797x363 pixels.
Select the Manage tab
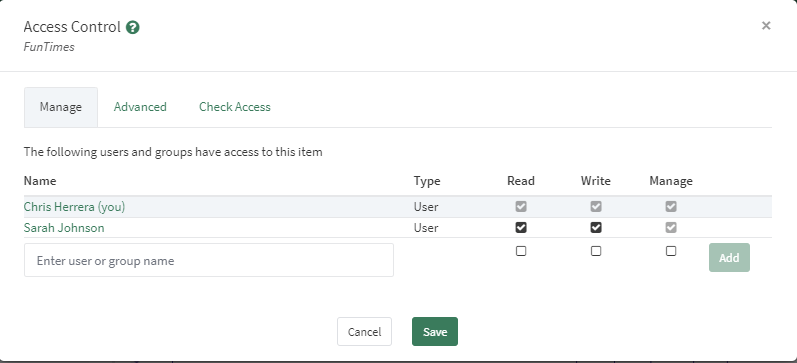pyautogui.click(x=61, y=107)
